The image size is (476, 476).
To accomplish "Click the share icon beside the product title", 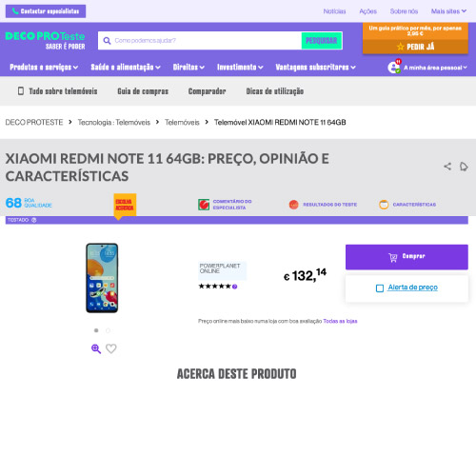I will tap(447, 167).
